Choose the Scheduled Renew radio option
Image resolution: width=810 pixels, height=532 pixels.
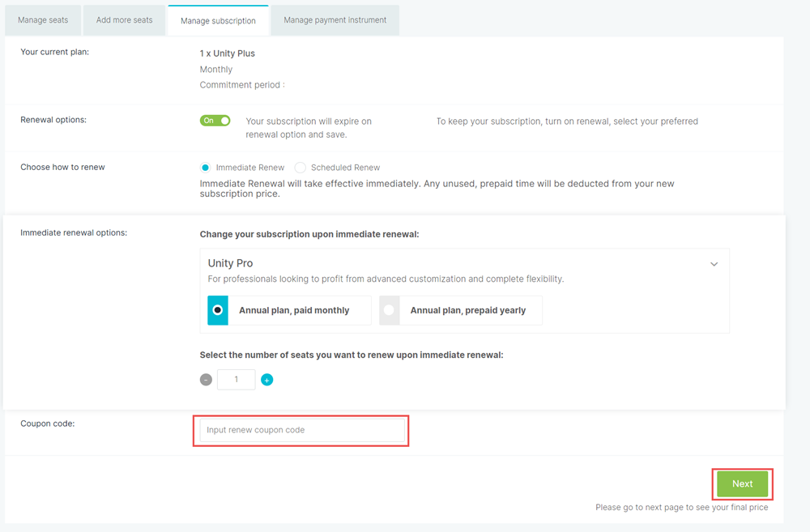[301, 168]
